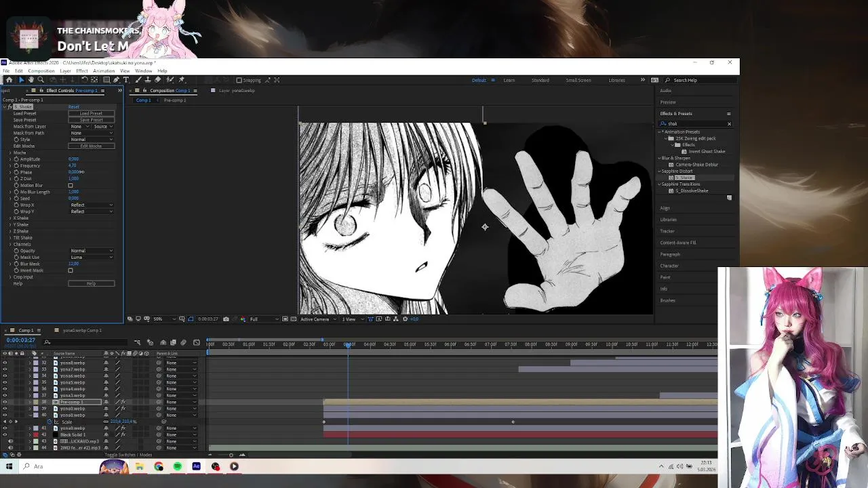Open Spotify from the taskbar
This screenshot has height=488, width=868.
pos(178,466)
